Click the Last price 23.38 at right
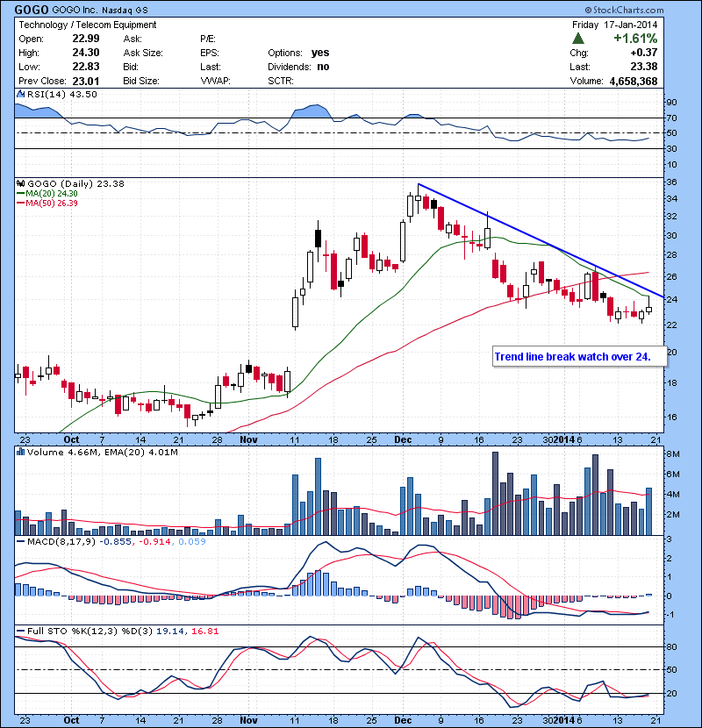This screenshot has height=728, width=702. point(644,67)
